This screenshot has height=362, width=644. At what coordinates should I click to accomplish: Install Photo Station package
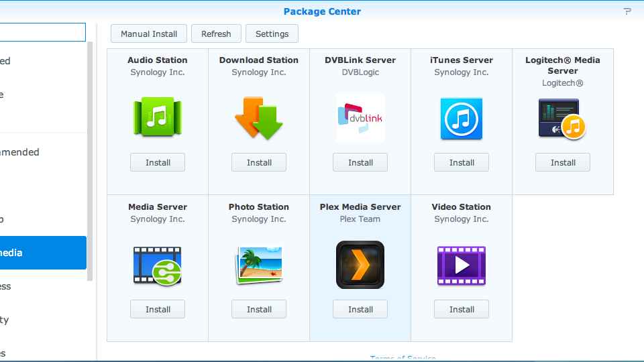pyautogui.click(x=259, y=310)
